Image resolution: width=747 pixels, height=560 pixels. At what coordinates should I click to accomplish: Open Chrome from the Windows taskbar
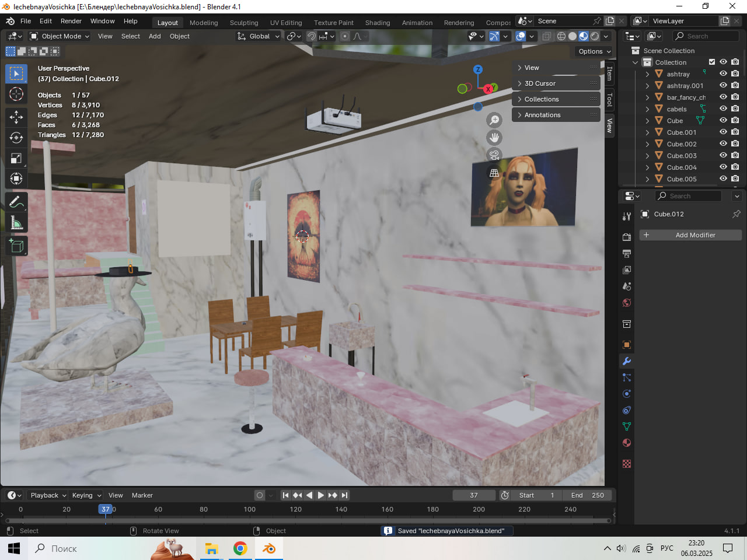(x=240, y=548)
